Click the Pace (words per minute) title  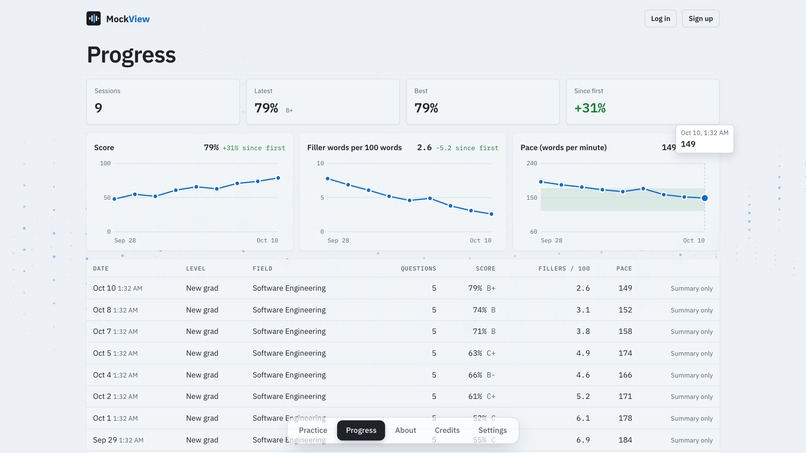click(563, 148)
